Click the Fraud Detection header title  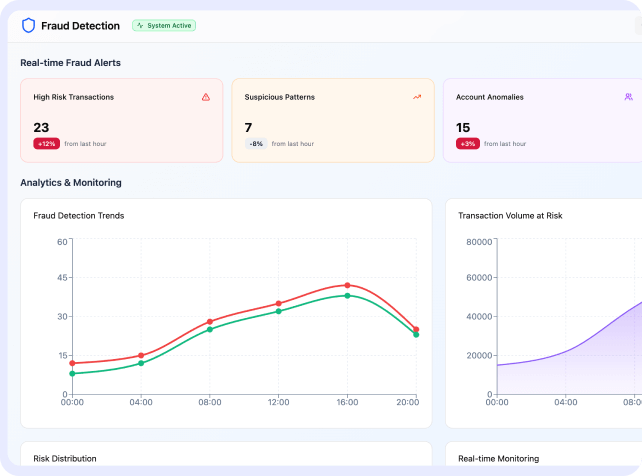point(80,25)
